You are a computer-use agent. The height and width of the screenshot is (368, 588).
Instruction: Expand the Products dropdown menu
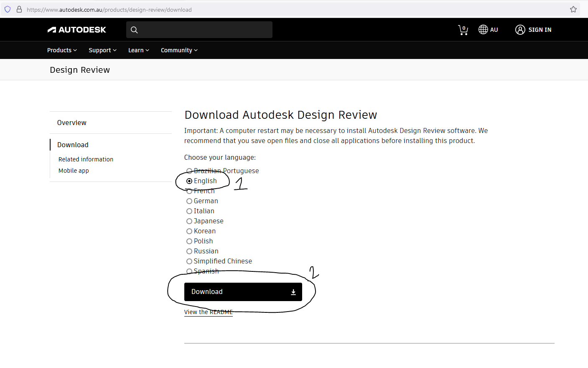click(x=62, y=50)
